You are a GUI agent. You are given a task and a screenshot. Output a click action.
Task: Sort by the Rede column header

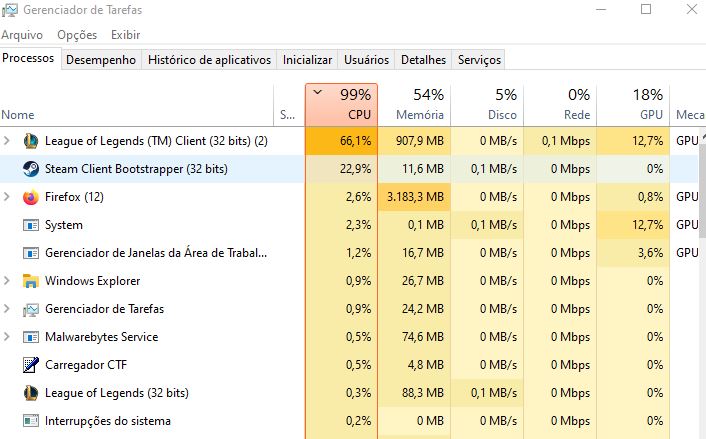coord(560,105)
